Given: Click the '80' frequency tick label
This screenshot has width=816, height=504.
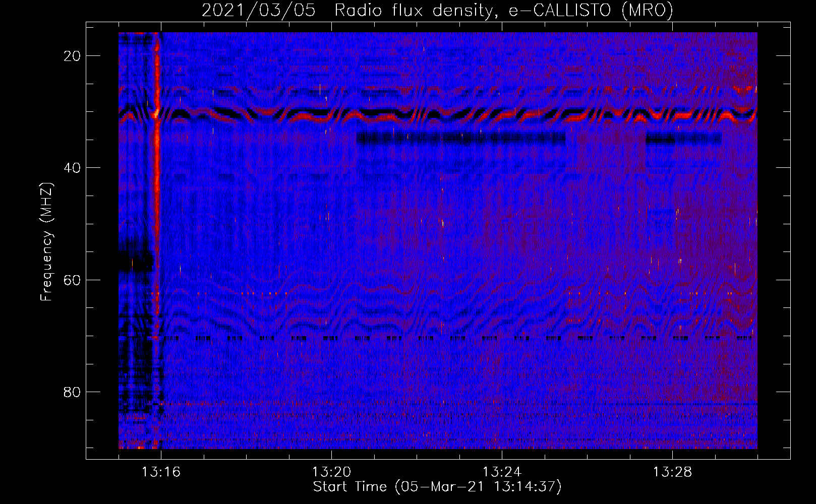Looking at the screenshot, I should 72,392.
